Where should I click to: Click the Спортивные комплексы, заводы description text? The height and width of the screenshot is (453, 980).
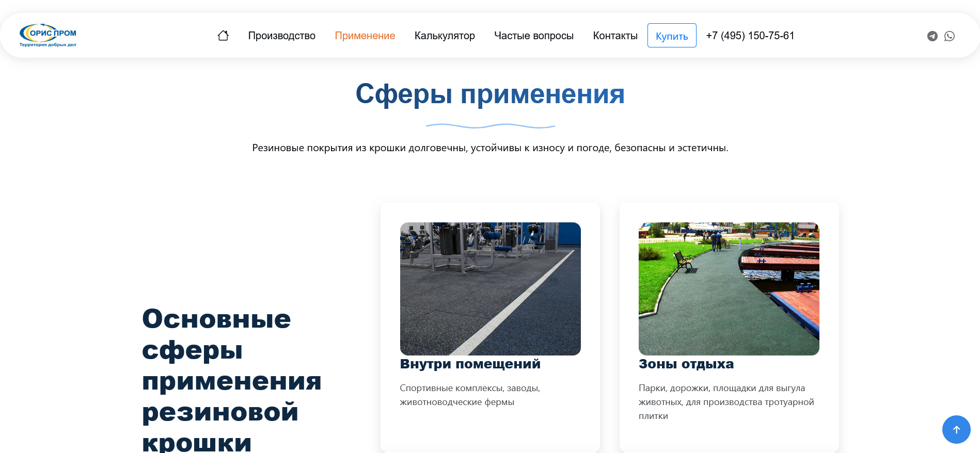pyautogui.click(x=469, y=395)
